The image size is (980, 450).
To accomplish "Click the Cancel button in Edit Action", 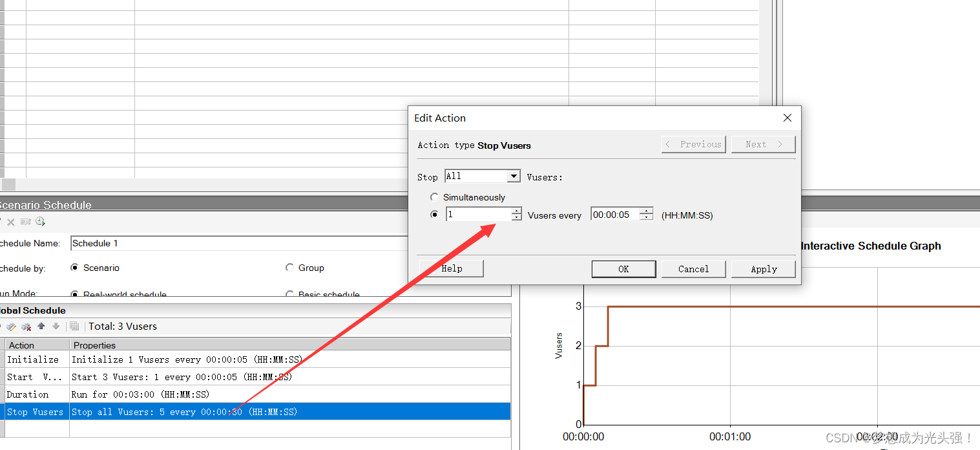I will [693, 269].
